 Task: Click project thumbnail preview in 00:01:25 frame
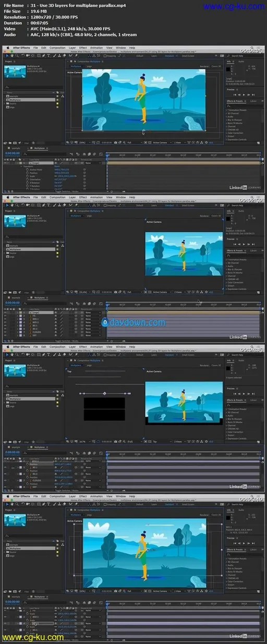point(15,70)
